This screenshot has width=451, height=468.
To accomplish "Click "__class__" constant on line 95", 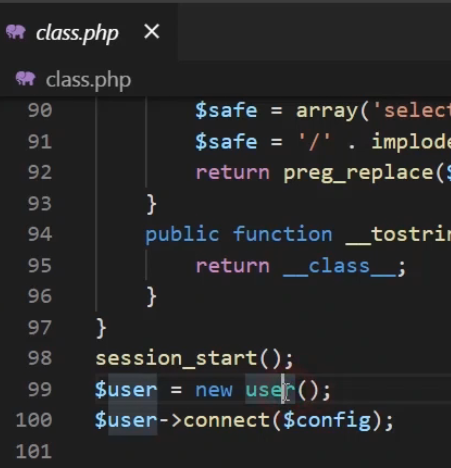I will point(339,266).
